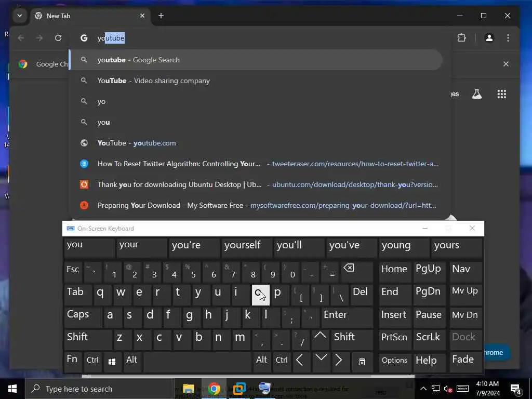532x399 pixels.
Task: Click the Tab key on On-Screen Keyboard
Action: 78,294
